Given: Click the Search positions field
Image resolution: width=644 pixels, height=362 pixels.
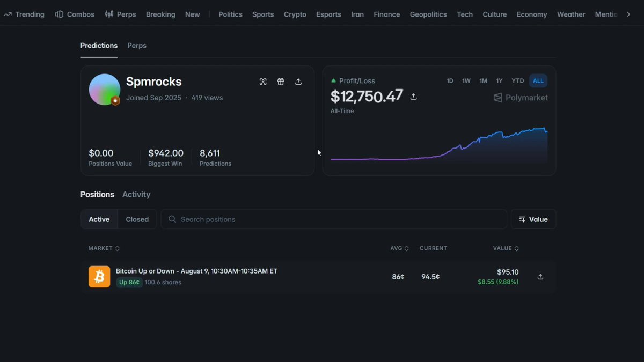Looking at the screenshot, I should pyautogui.click(x=334, y=219).
